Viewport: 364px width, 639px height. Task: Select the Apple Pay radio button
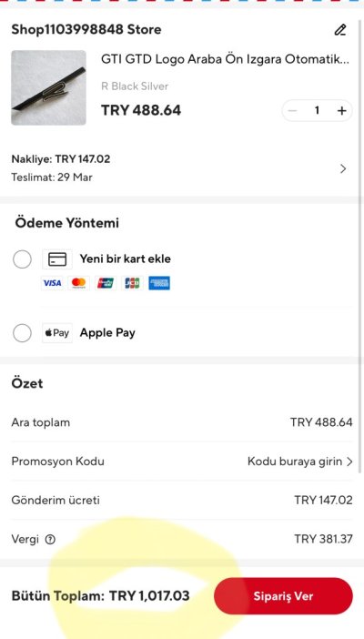point(22,333)
